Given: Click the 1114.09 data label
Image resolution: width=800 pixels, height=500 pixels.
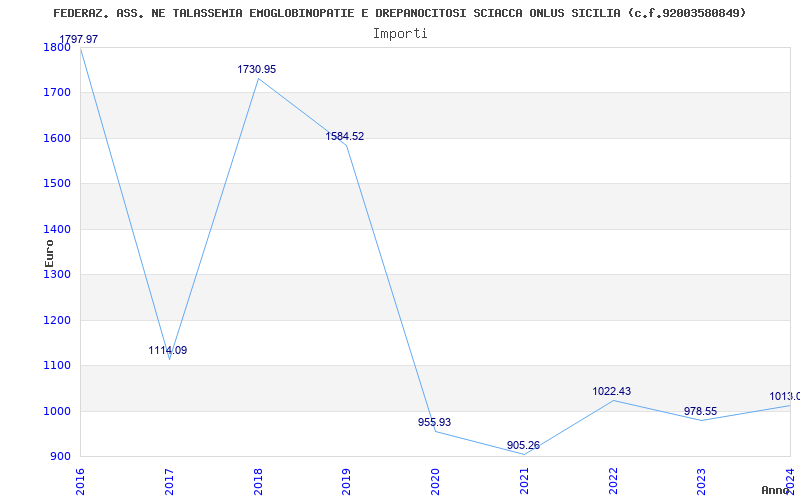Looking at the screenshot, I should click(168, 351).
